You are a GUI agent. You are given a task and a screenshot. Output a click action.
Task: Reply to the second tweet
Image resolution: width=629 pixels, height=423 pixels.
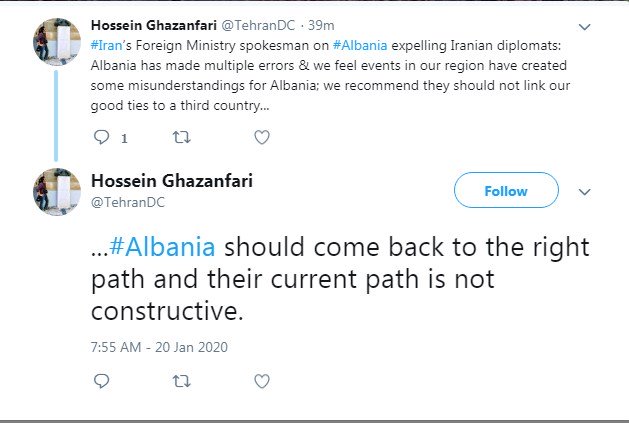coord(100,381)
